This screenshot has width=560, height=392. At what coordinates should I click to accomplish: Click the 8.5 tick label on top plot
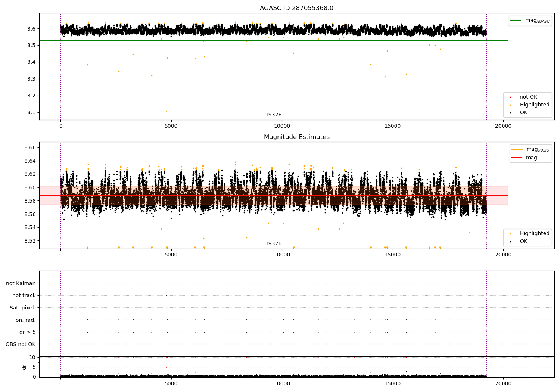tap(31, 45)
